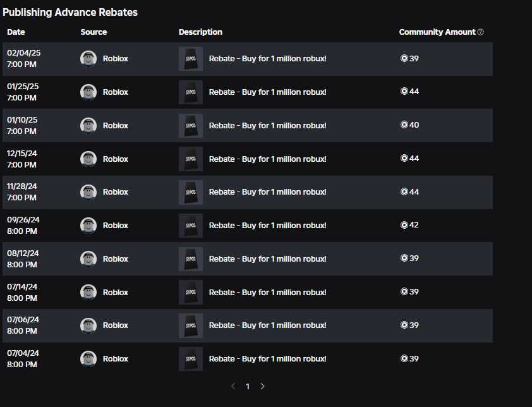Viewport: 532px width, 407px height.
Task: Click Roblox source name in 11/28/24 row
Action: pos(116,192)
